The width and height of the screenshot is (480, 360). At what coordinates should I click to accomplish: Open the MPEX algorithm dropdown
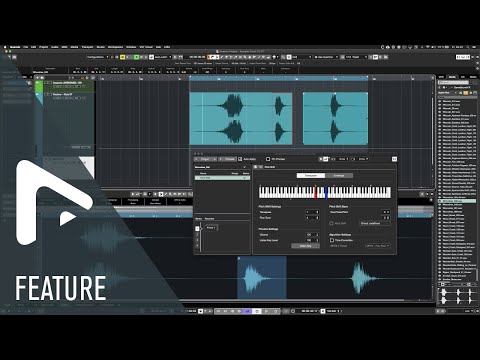coord(377,246)
